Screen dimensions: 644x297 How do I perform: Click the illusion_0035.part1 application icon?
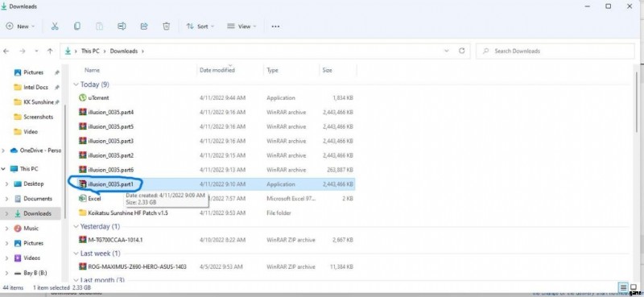83,184
